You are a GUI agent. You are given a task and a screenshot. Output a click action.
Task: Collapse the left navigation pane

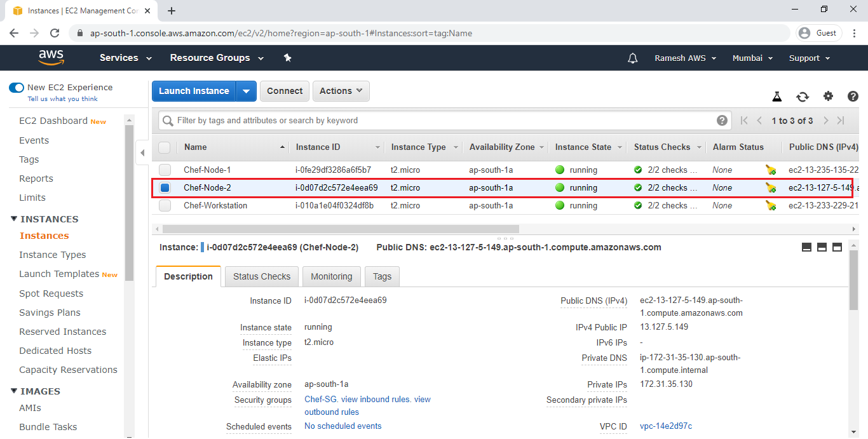click(142, 152)
